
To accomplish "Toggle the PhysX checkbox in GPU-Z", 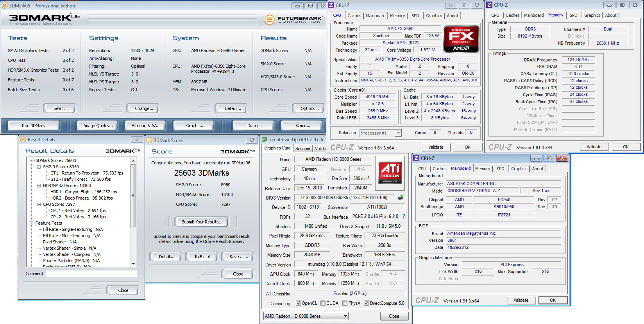I will point(345,303).
